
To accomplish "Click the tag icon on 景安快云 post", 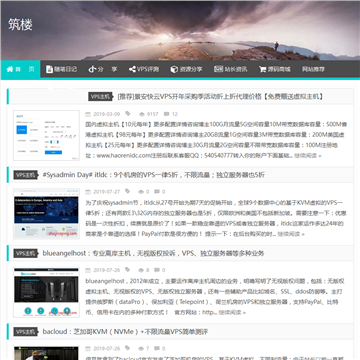I will click(128, 113).
